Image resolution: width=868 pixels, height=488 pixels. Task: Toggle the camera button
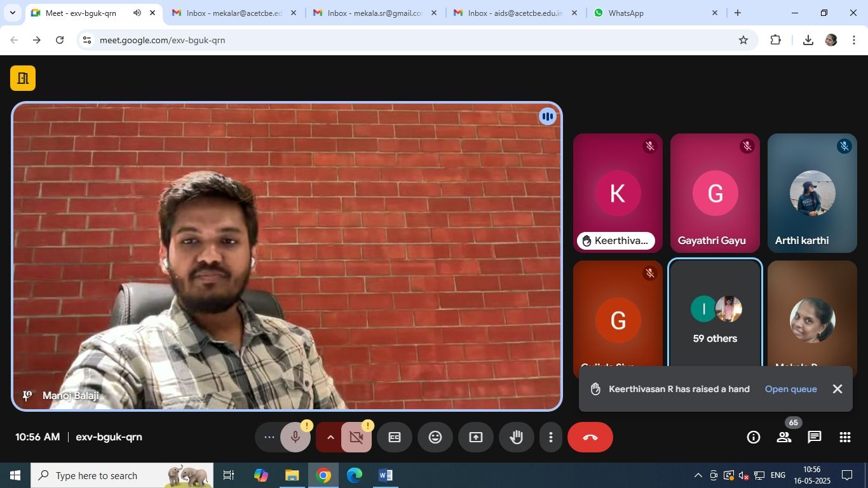(x=356, y=437)
